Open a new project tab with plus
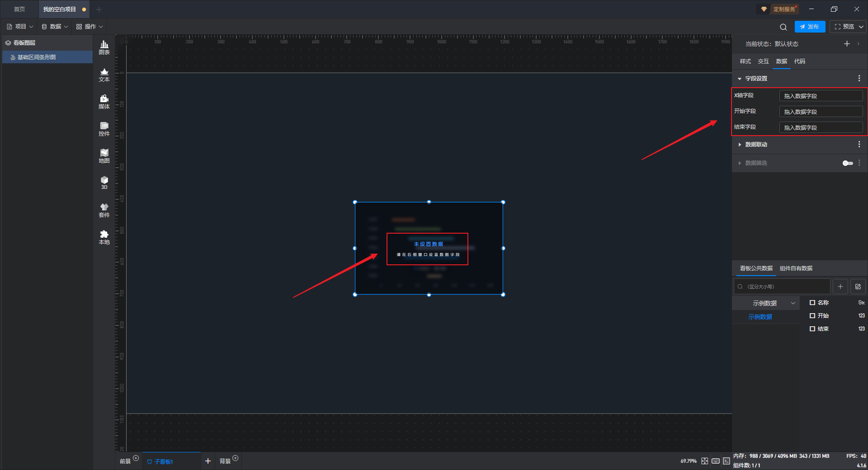This screenshot has width=868, height=470. 99,9
